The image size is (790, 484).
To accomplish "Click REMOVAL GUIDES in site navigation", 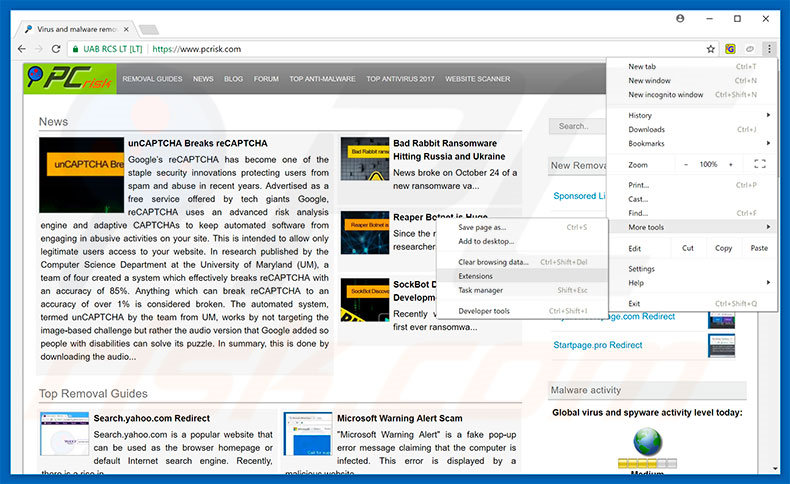I will click(x=152, y=79).
